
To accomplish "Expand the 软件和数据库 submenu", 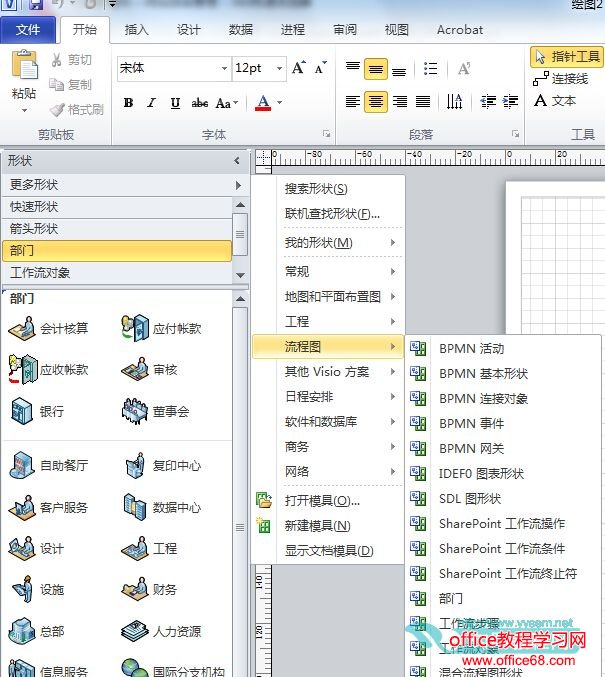I will (x=328, y=421).
